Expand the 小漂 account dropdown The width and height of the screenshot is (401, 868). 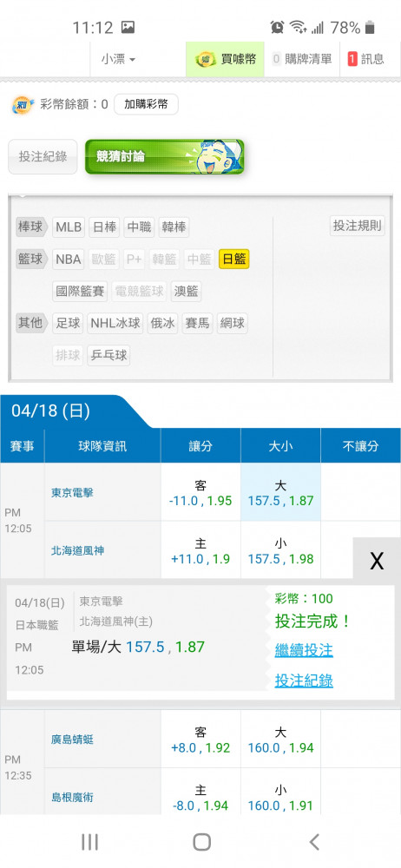[x=118, y=59]
